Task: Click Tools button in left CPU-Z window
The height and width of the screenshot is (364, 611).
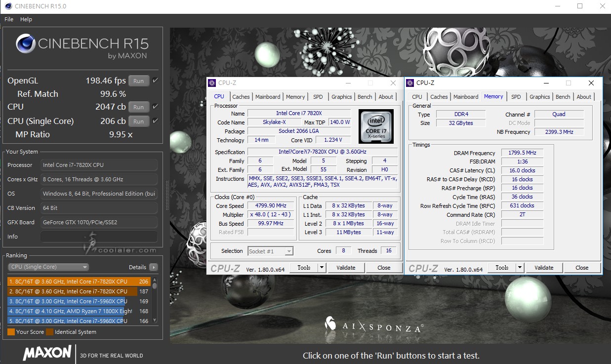Action: [304, 268]
